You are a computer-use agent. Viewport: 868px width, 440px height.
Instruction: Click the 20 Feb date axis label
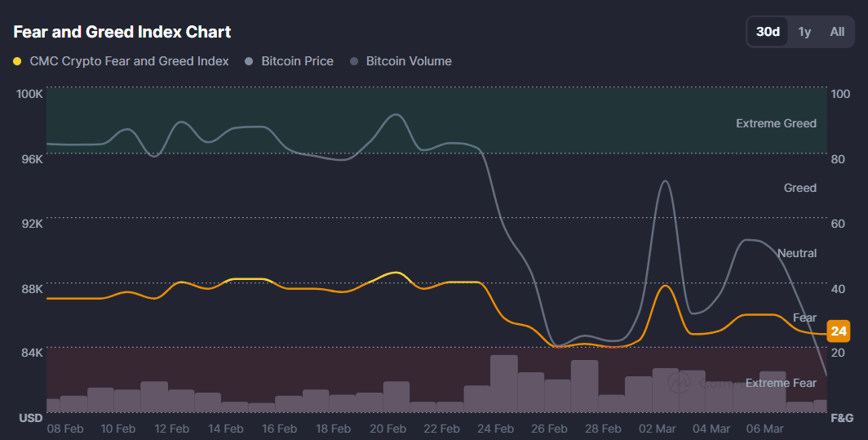click(x=388, y=429)
